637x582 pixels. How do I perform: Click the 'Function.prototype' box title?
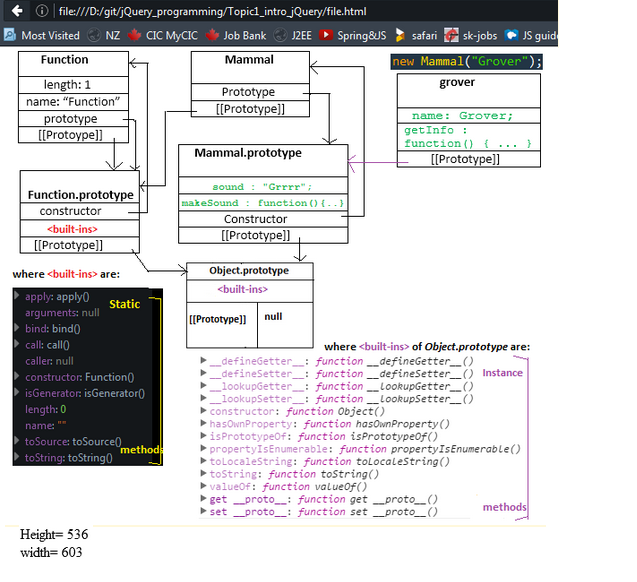click(80, 195)
